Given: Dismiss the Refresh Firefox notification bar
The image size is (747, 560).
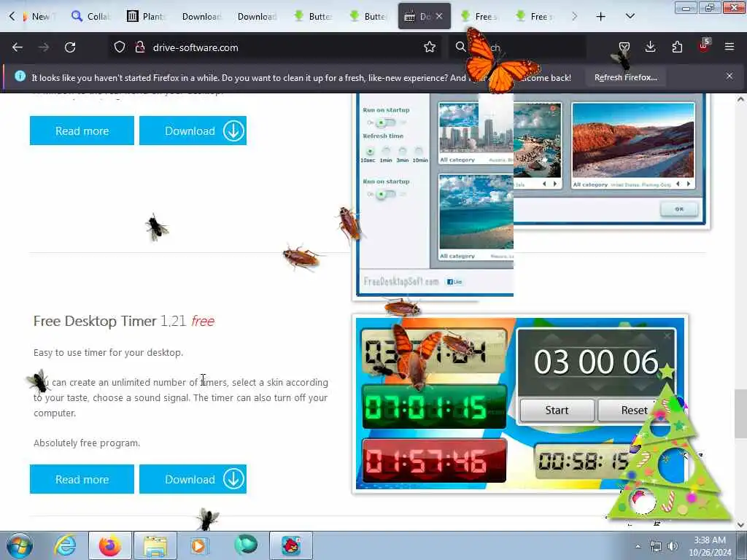Looking at the screenshot, I should pos(729,76).
